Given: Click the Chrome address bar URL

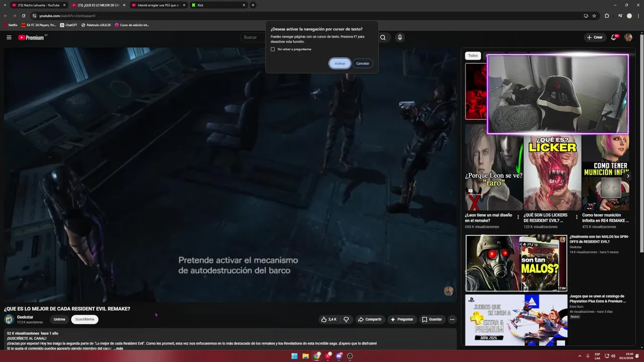Looking at the screenshot, I should [67, 16].
